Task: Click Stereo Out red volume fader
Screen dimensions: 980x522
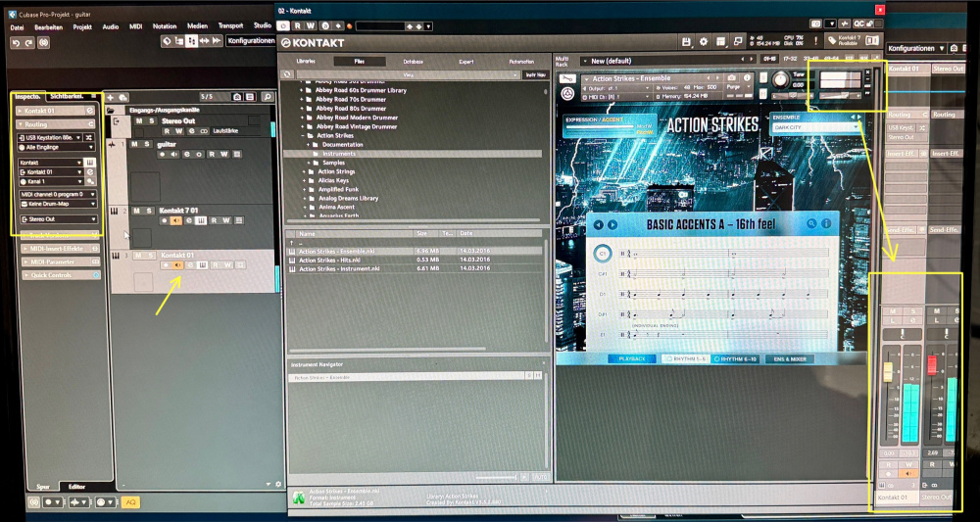Action: (932, 364)
